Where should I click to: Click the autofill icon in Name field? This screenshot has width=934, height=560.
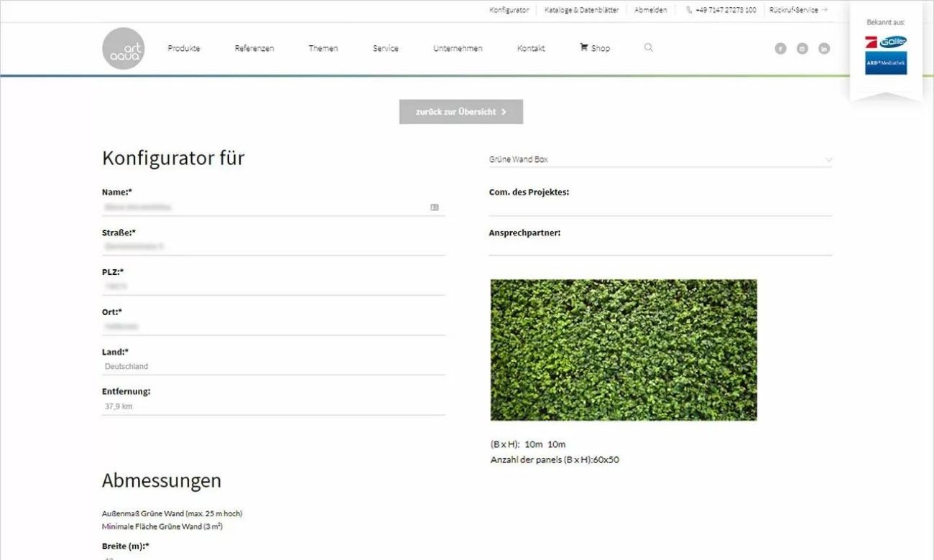point(435,207)
